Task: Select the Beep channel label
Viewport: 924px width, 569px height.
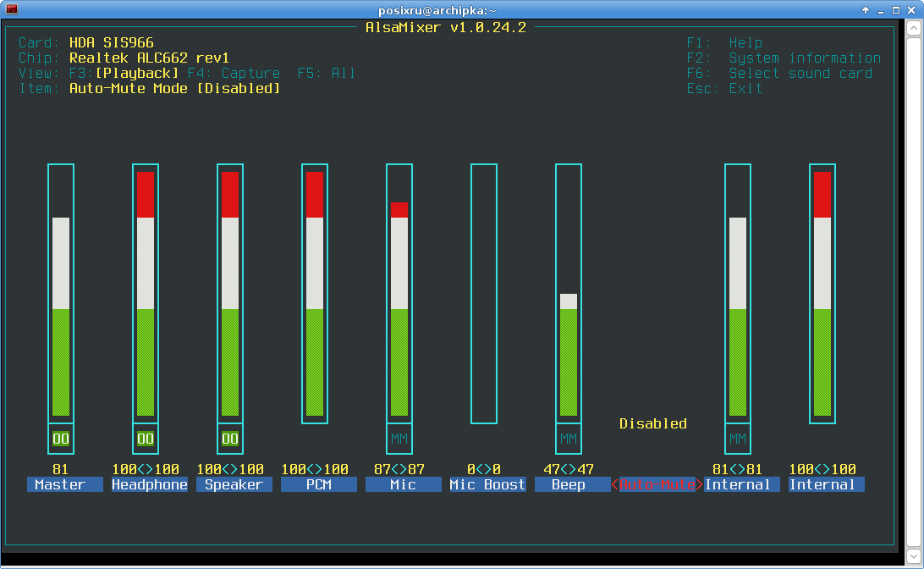Action: pos(572,484)
